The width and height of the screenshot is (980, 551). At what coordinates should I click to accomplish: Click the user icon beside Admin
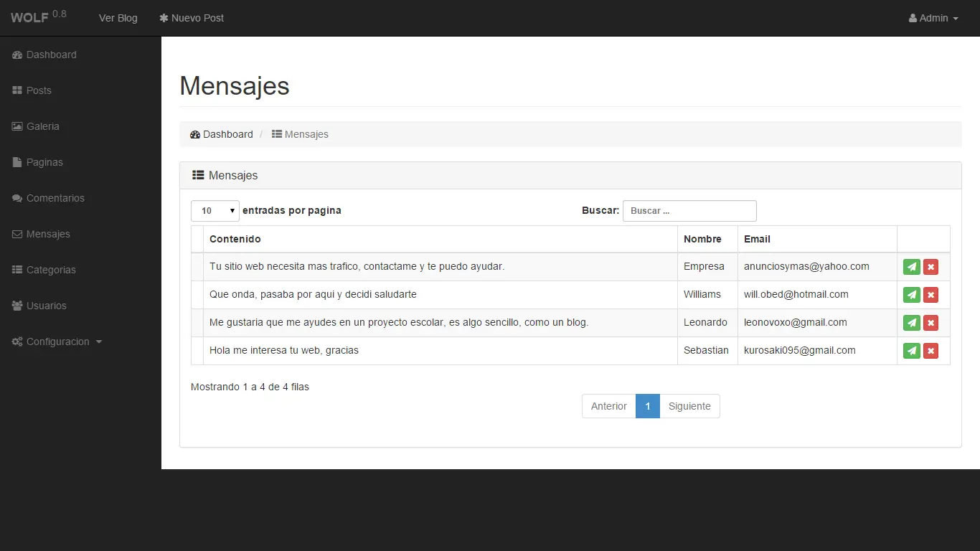(913, 18)
